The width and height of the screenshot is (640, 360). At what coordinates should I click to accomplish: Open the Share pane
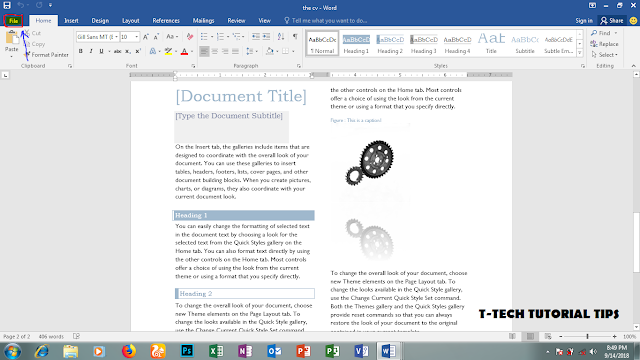coord(611,20)
